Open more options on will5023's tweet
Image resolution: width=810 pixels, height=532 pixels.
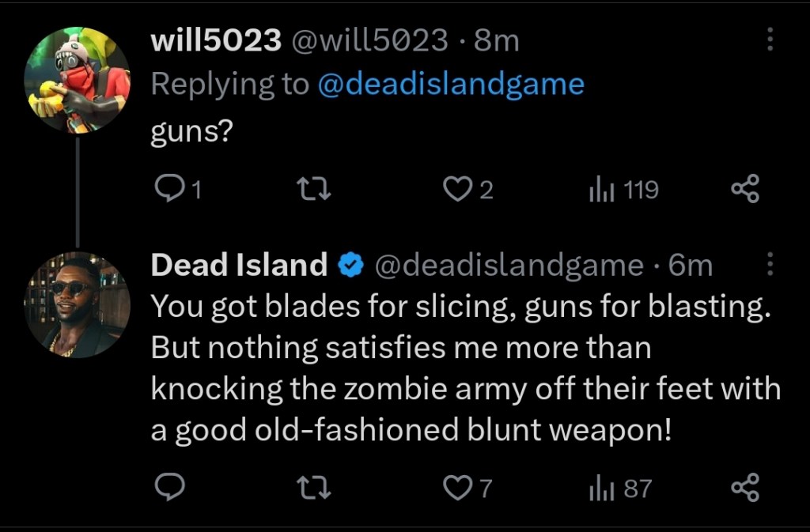point(771,40)
